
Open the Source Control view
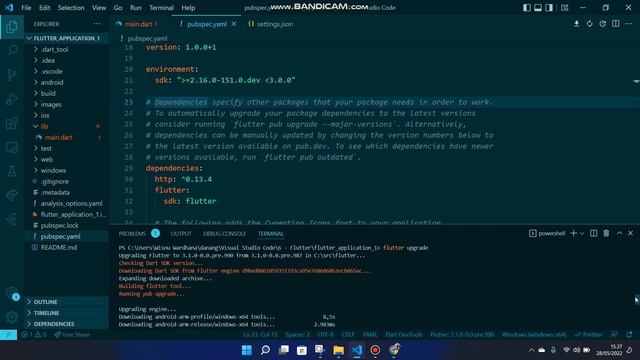click(12, 75)
